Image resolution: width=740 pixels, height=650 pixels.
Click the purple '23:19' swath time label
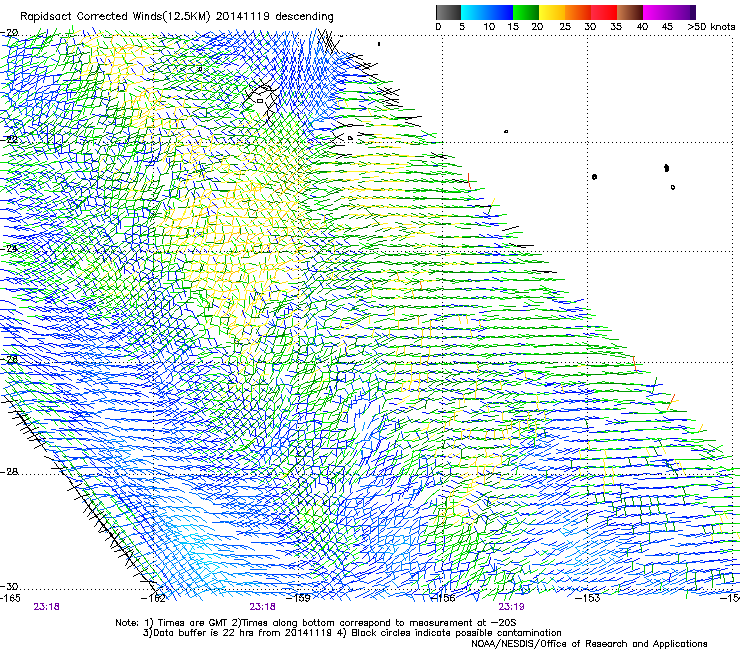[512, 607]
